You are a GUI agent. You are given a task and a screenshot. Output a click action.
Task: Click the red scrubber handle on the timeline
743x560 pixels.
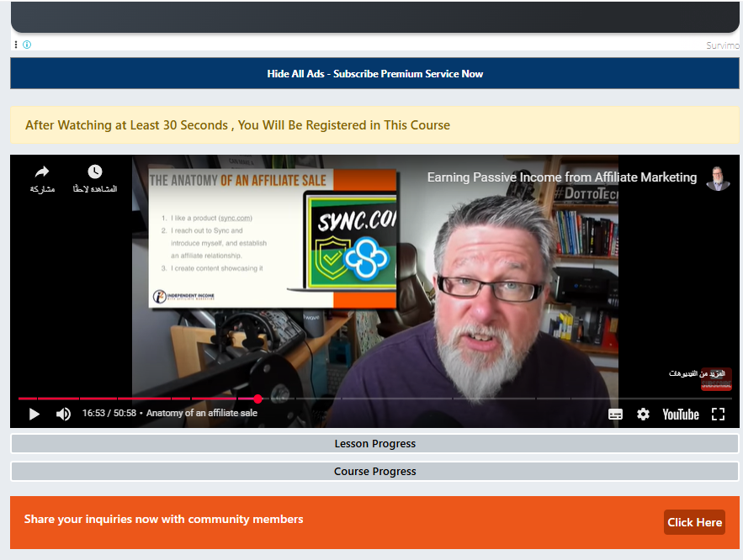[x=257, y=399]
